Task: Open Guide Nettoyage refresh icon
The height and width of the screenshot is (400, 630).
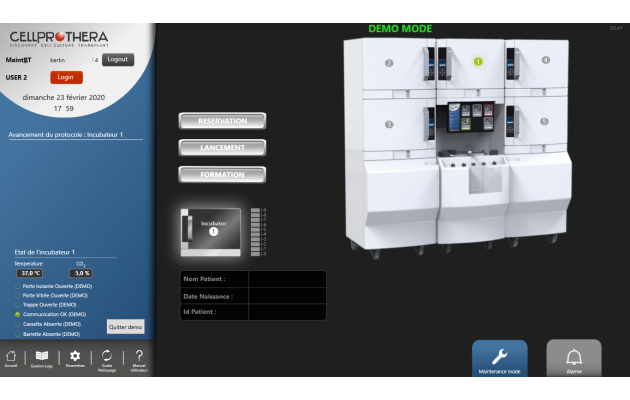Action: [107, 358]
